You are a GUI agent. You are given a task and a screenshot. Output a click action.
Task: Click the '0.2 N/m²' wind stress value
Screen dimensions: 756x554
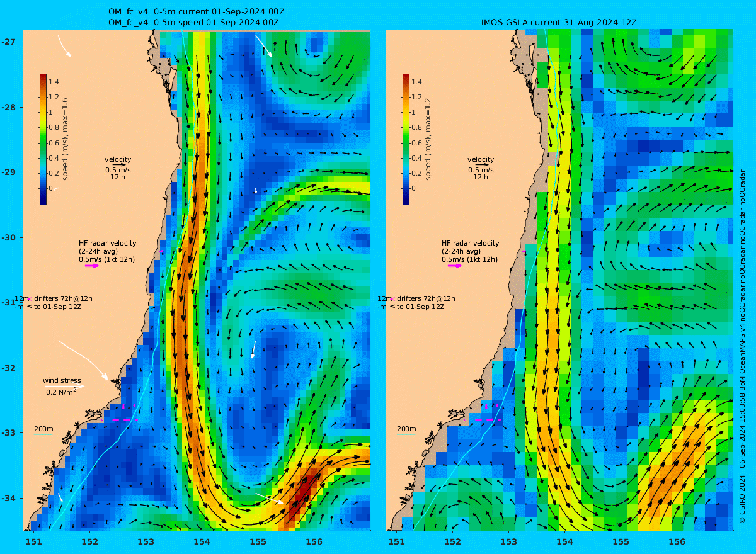[x=61, y=392]
